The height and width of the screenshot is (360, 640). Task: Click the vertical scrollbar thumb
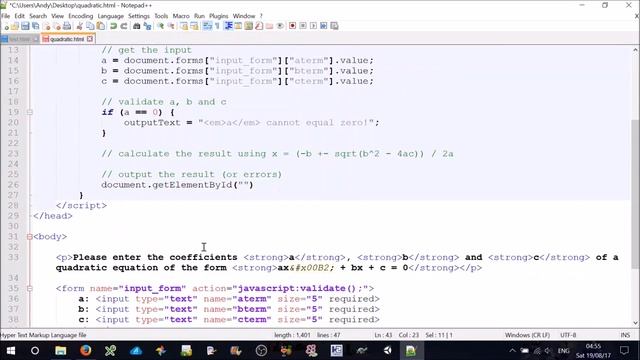[636, 194]
